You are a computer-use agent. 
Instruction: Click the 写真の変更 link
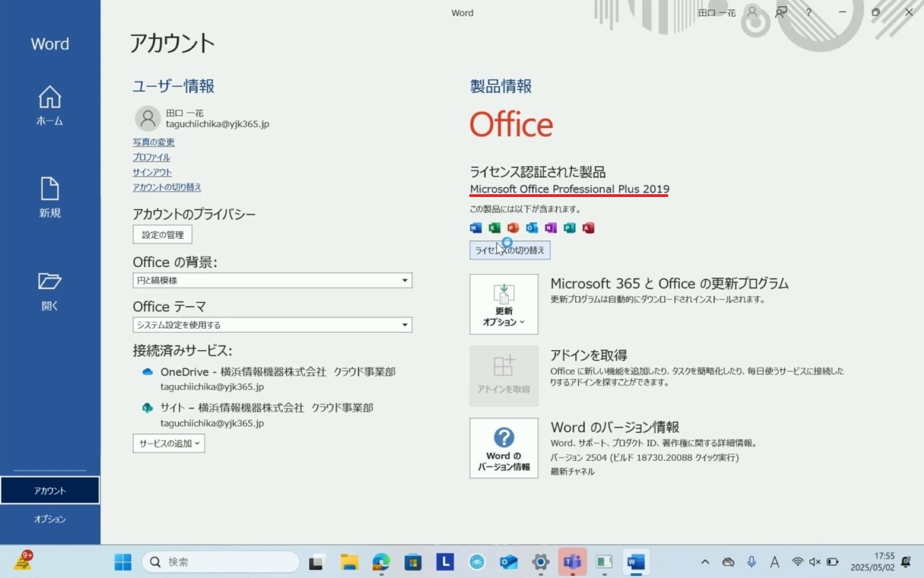click(154, 142)
